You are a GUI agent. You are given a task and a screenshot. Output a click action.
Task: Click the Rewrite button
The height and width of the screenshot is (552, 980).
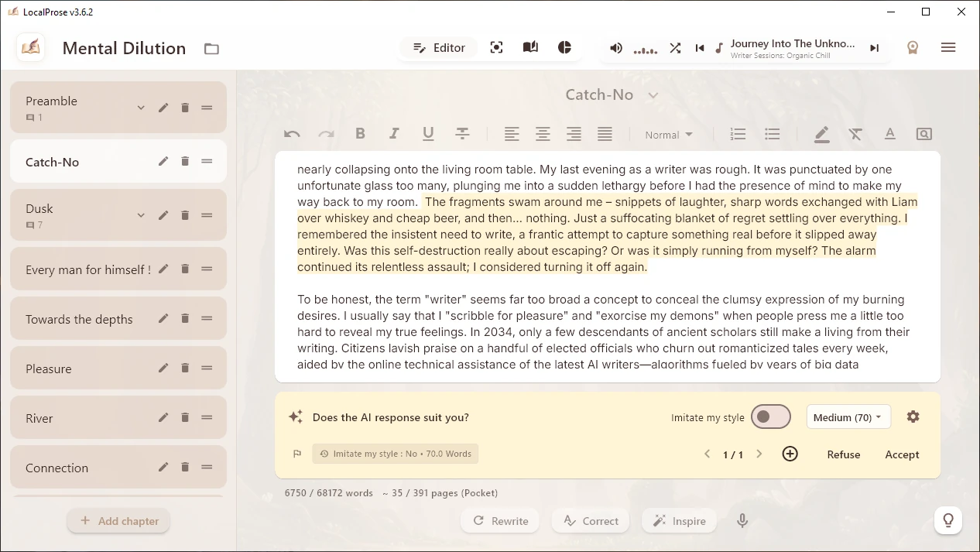pos(501,521)
